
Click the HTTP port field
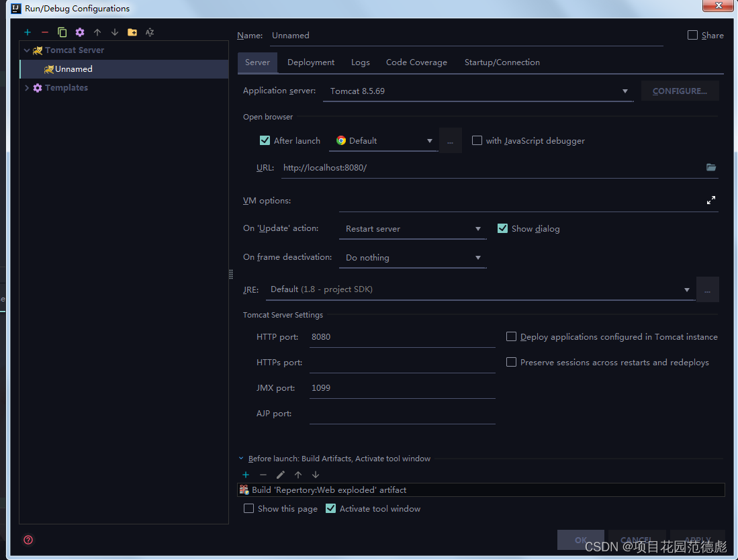coord(402,337)
